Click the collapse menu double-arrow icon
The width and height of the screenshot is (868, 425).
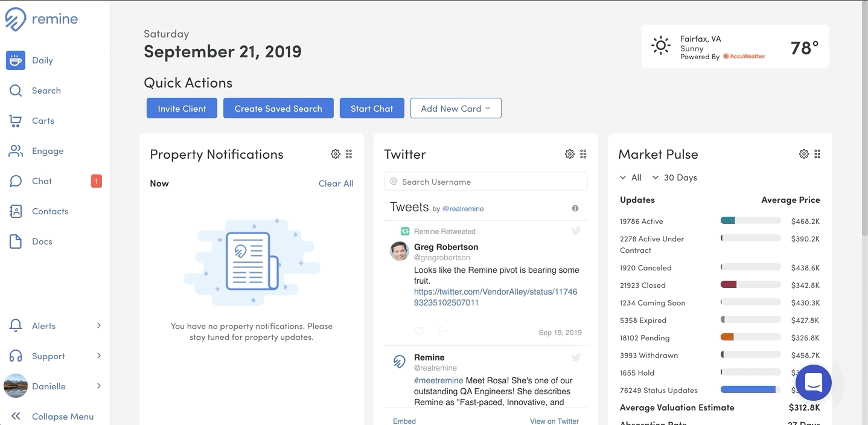point(16,416)
